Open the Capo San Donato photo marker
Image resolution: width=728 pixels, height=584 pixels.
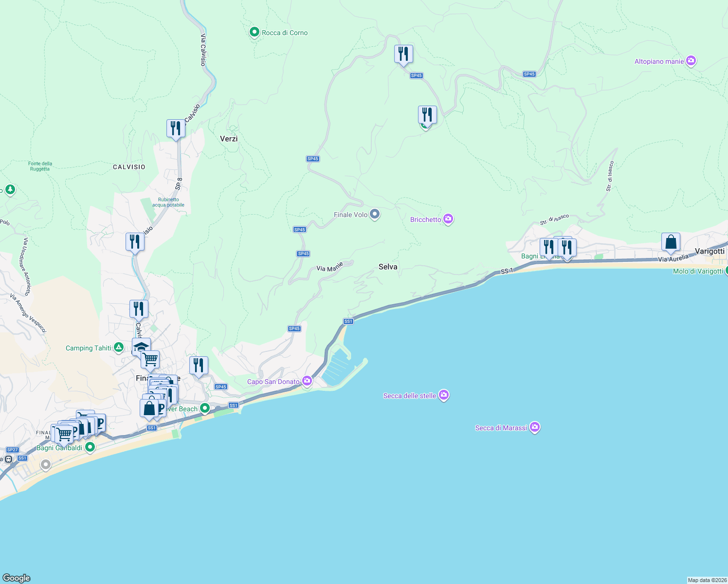307,382
